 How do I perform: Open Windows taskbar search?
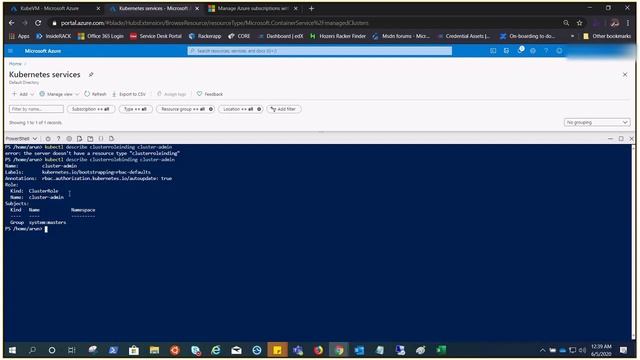point(33,350)
